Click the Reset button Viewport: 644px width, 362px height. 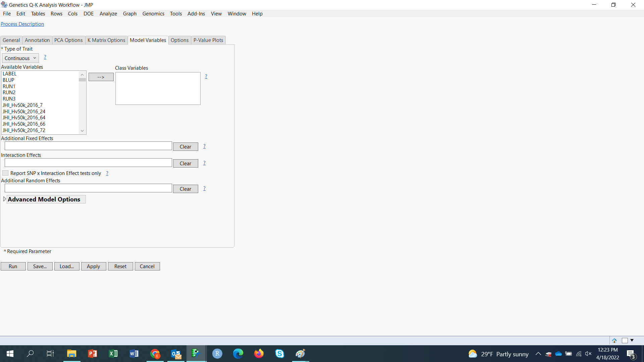[x=120, y=266]
